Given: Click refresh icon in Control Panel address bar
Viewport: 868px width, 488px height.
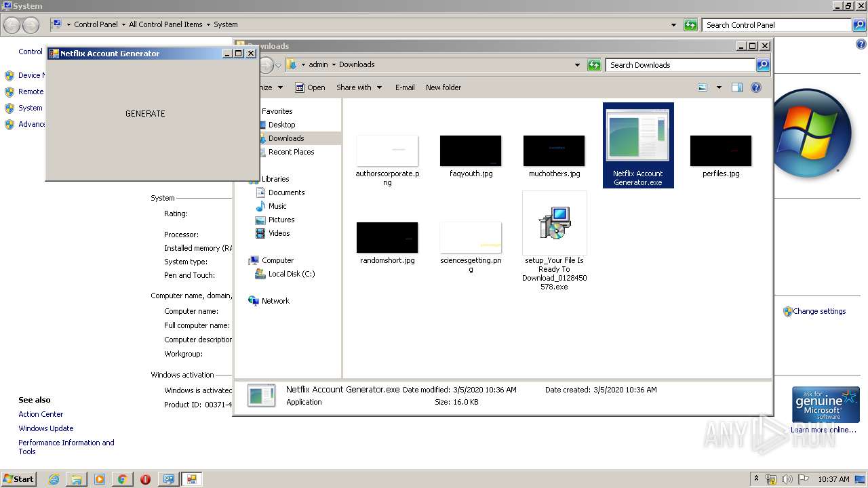Looking at the screenshot, I should pos(690,25).
